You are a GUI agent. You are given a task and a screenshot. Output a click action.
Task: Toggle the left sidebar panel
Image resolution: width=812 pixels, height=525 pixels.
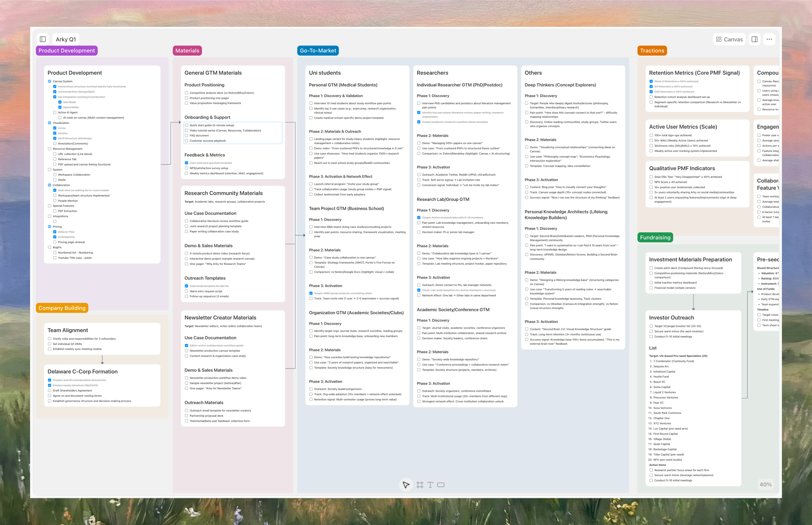43,39
